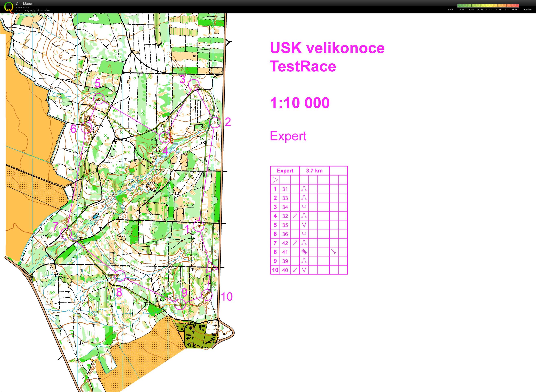Screen dimensions: 536x392
Task: Click the 'Pace' legend caption
Action: tap(451, 10)
